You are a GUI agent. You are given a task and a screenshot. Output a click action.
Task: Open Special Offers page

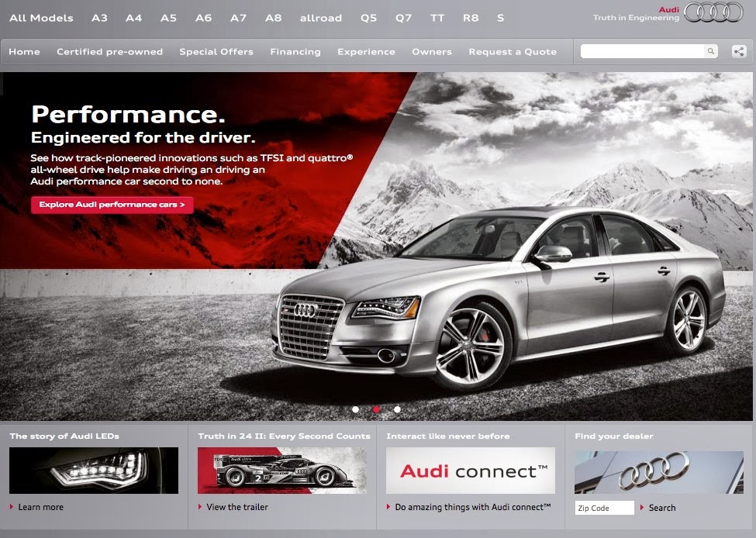216,52
